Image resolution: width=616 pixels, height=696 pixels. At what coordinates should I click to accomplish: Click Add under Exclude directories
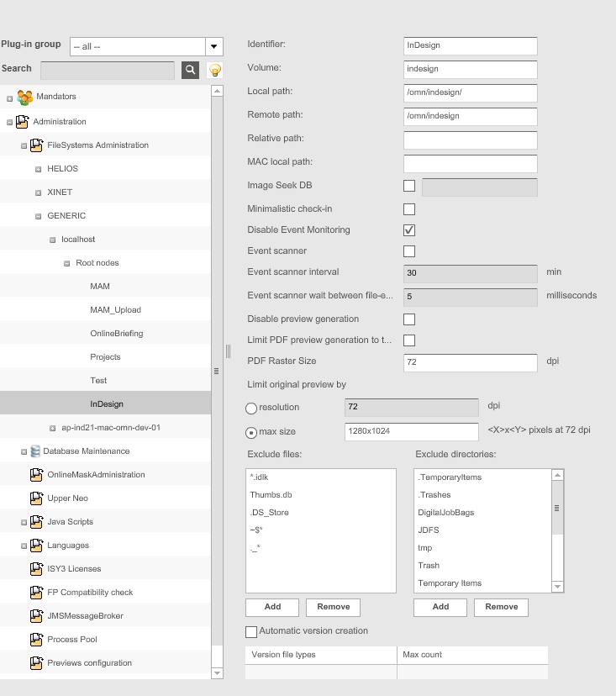(x=440, y=607)
